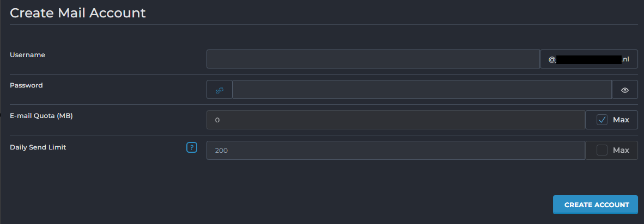This screenshot has height=224, width=644.
Task: Click the Daily Send Limit field showing 200
Action: tap(396, 151)
